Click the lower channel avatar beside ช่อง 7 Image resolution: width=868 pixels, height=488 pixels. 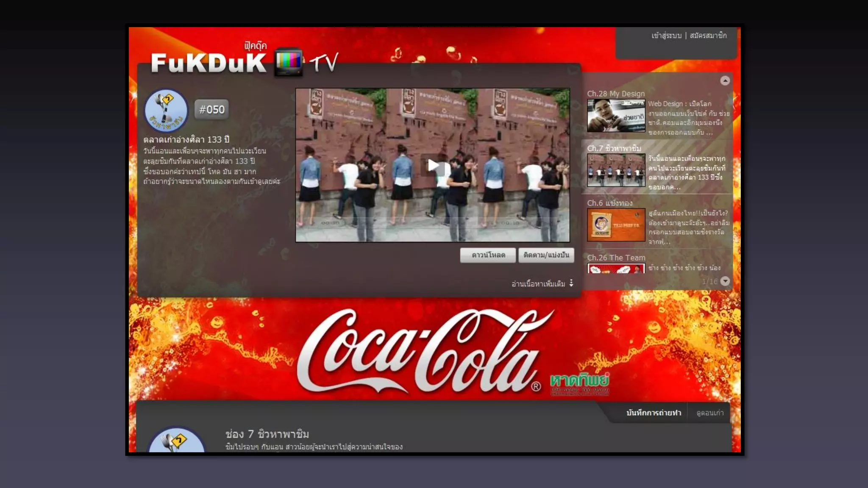(x=177, y=441)
